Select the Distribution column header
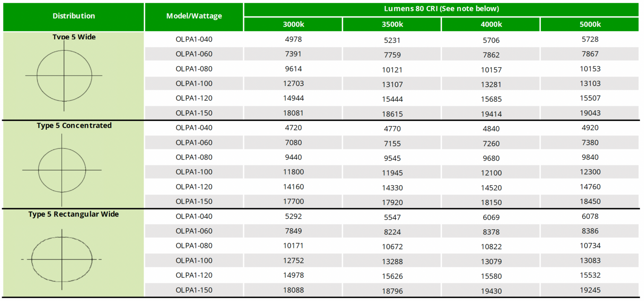 click(74, 16)
